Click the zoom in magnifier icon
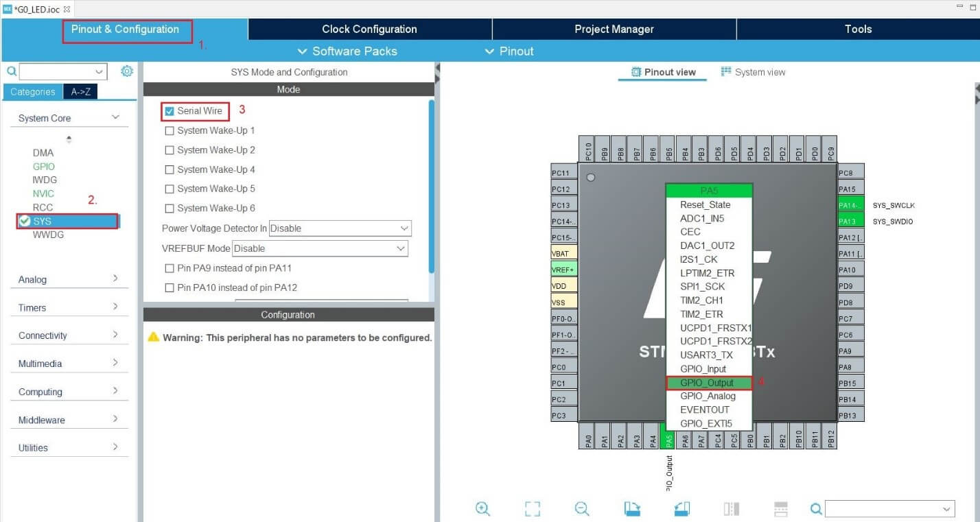This screenshot has height=522, width=980. pyautogui.click(x=482, y=508)
